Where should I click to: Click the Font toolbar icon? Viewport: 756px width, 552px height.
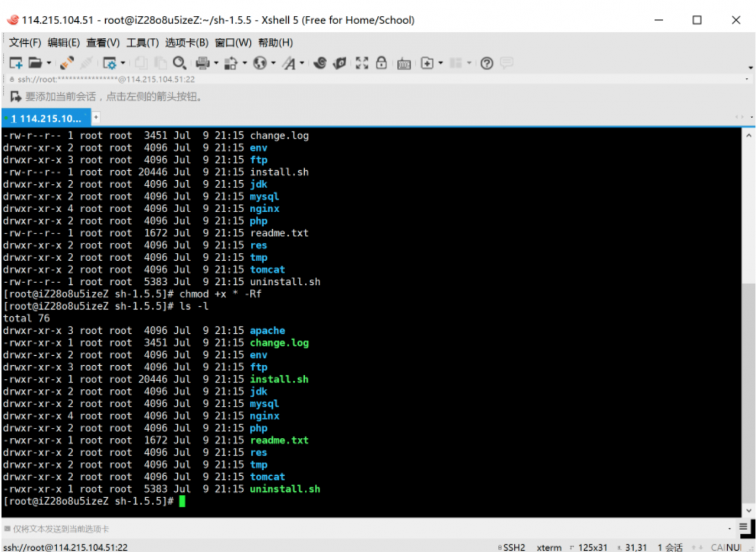[x=289, y=63]
